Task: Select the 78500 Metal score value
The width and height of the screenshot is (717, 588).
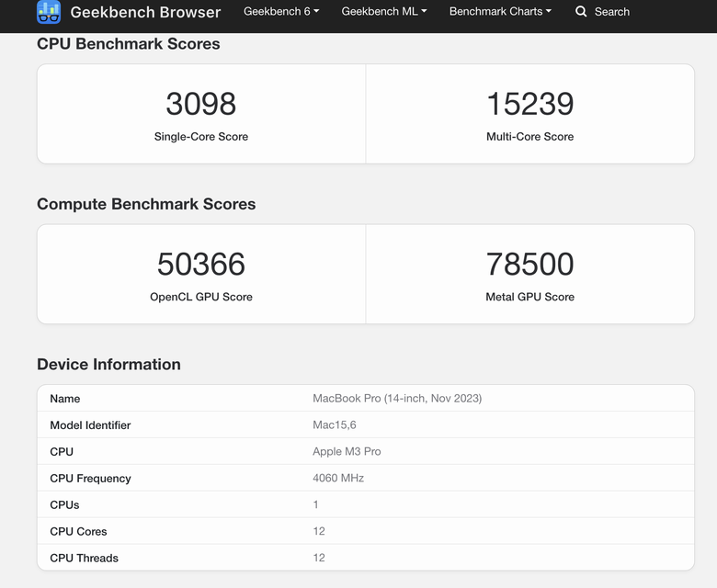Action: click(x=530, y=264)
